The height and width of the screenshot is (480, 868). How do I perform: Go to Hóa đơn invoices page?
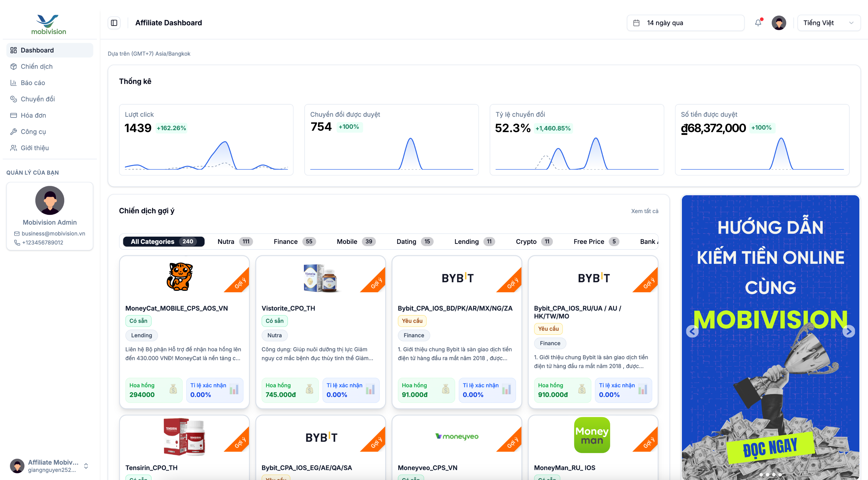[33, 115]
